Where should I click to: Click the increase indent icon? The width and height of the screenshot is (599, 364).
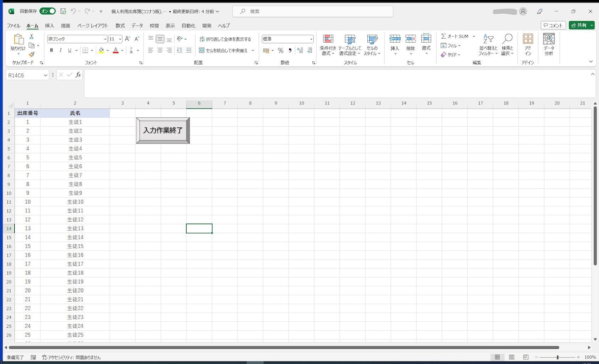tap(189, 51)
